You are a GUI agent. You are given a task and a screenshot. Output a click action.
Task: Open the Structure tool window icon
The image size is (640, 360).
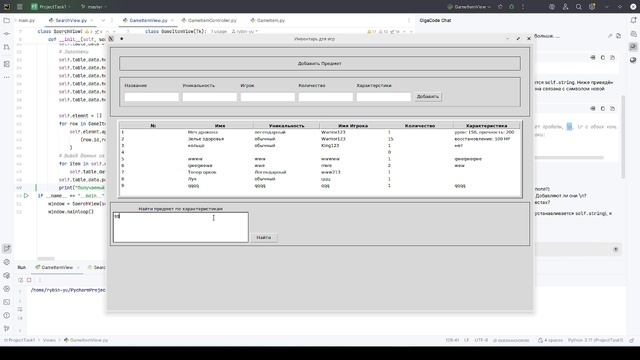(7, 64)
